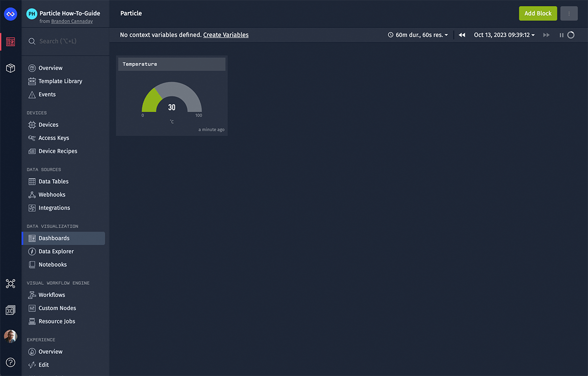The image size is (588, 376).
Task: Click the Workflows icon
Action: pyautogui.click(x=32, y=295)
